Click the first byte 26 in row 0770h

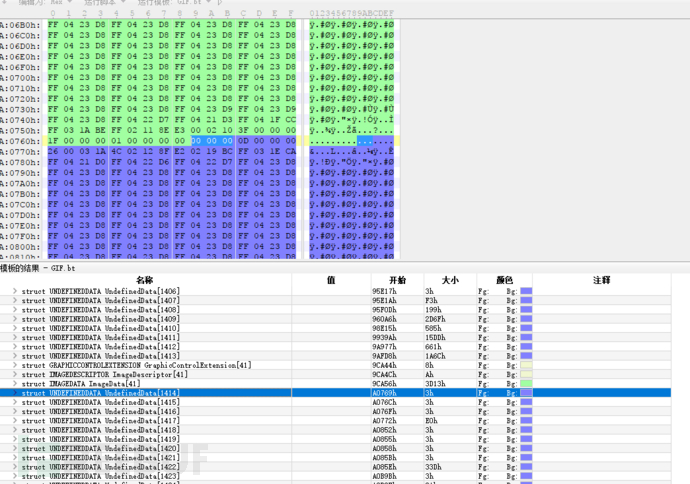point(53,151)
